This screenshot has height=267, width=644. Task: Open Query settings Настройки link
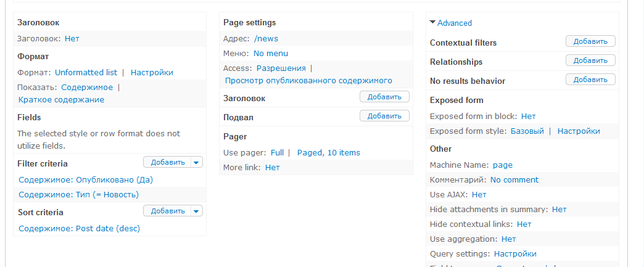[515, 253]
